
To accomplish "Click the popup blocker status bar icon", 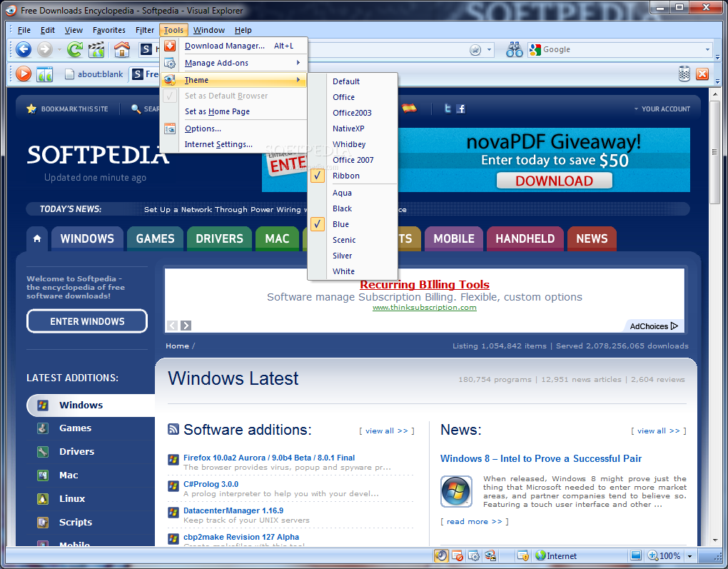I will [x=457, y=555].
